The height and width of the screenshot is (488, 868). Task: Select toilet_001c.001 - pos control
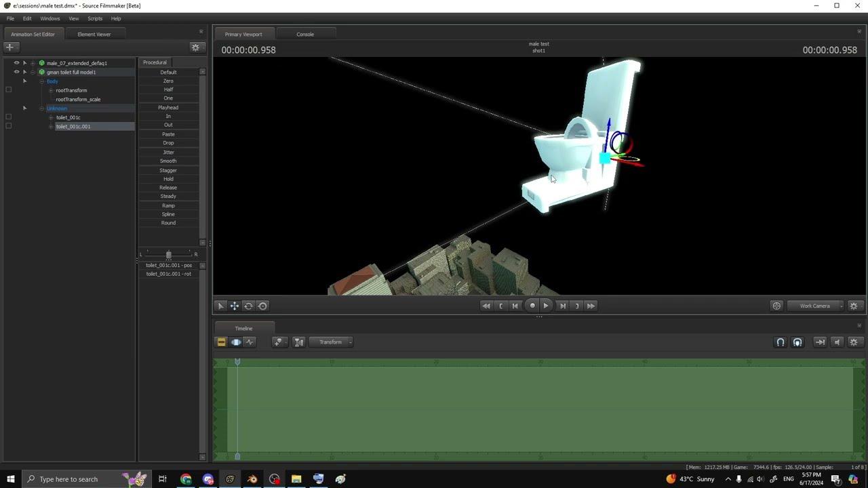(169, 266)
